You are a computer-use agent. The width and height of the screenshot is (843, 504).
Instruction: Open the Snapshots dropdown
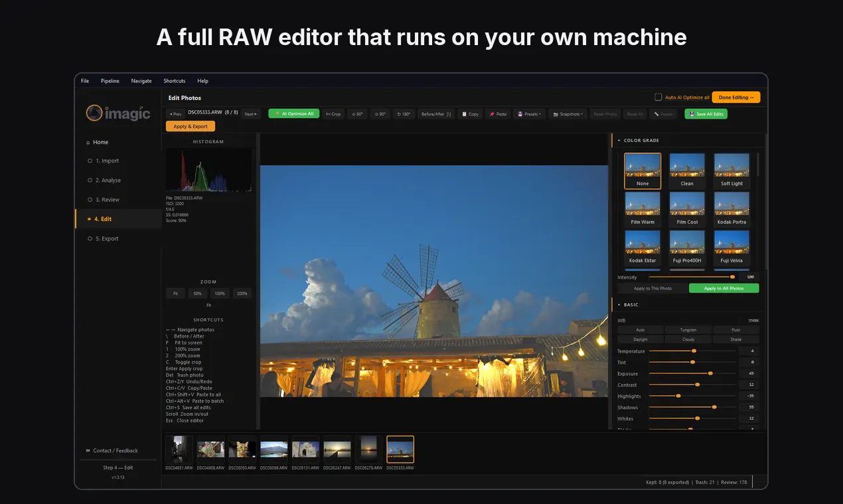point(568,114)
